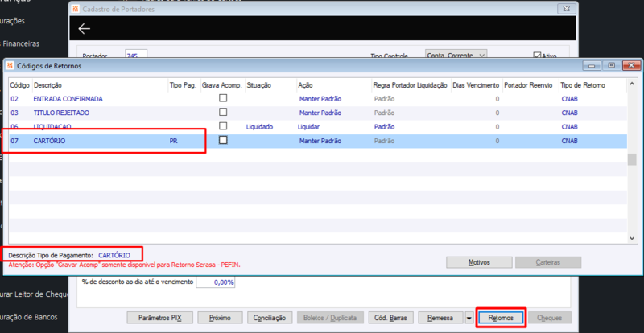Tick Grava Acomp. checkbox for TITULO REJEITADO
The height and width of the screenshot is (333, 644).
pyautogui.click(x=223, y=112)
